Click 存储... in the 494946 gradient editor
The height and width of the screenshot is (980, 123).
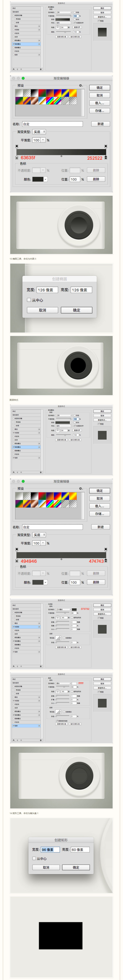(99, 514)
